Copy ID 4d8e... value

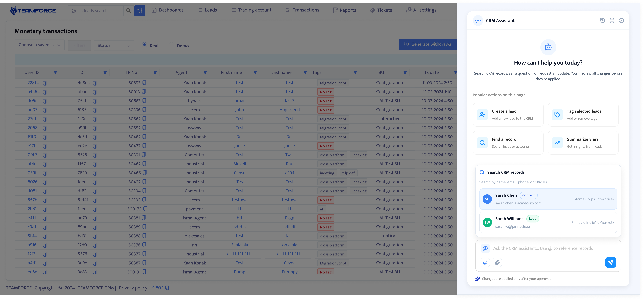[94, 83]
